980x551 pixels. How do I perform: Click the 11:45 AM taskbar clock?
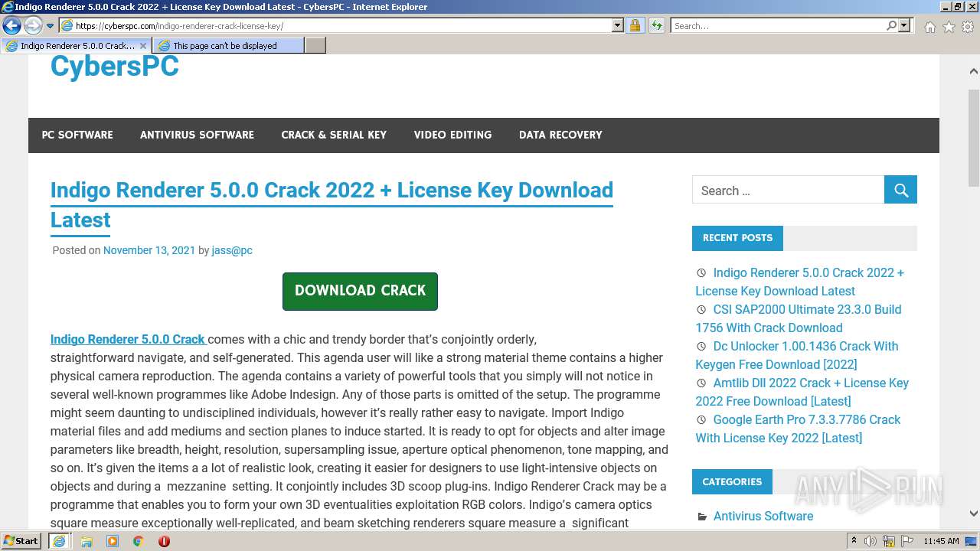pyautogui.click(x=941, y=541)
